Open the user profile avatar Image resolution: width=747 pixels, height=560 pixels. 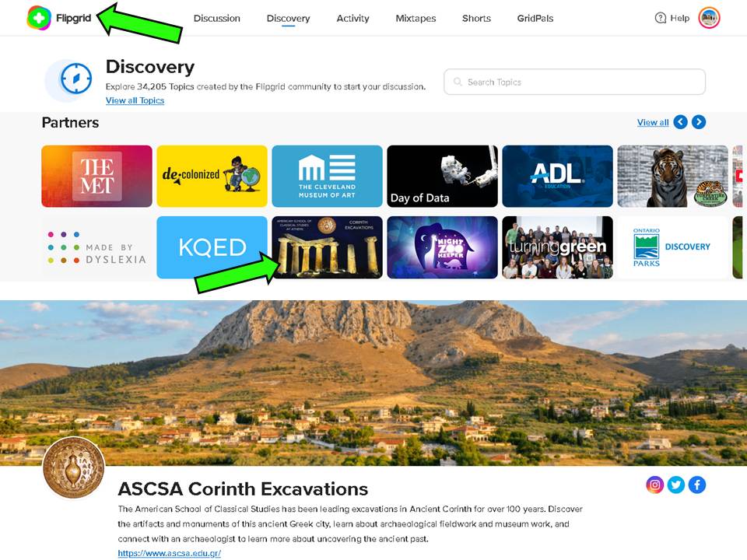pyautogui.click(x=709, y=18)
